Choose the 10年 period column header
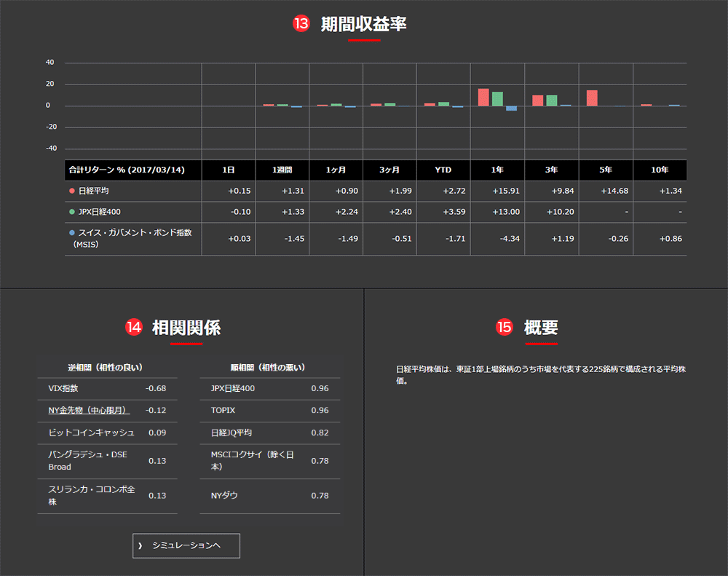This screenshot has height=576, width=728. click(660, 170)
